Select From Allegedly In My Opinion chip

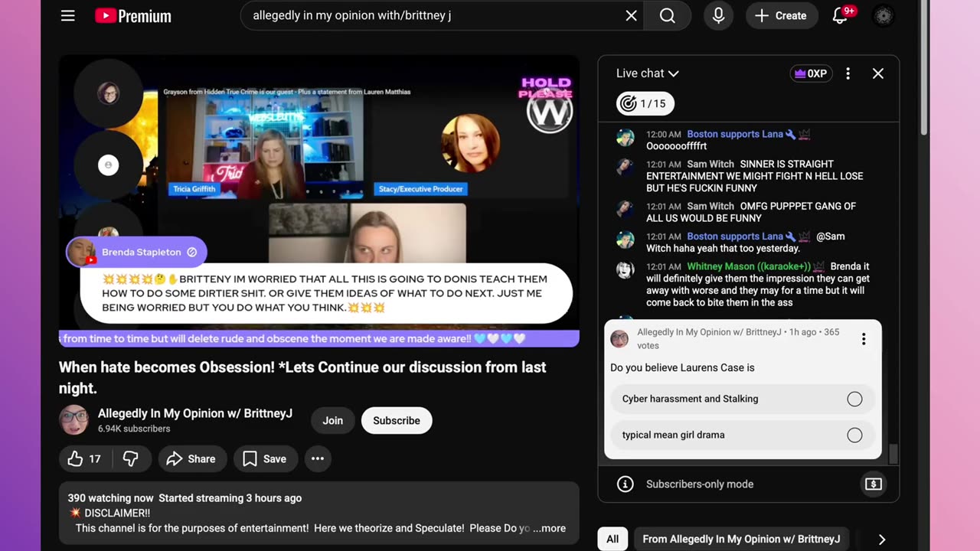[741, 539]
